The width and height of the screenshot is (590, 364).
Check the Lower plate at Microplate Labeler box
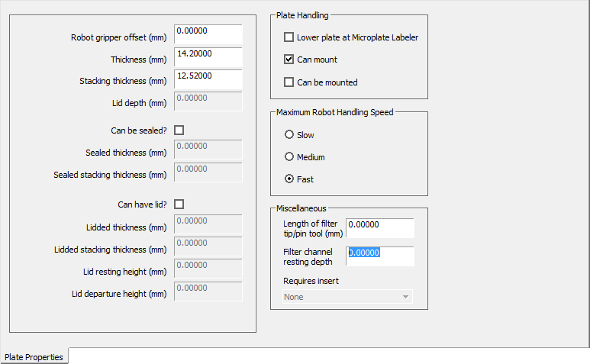coord(289,37)
